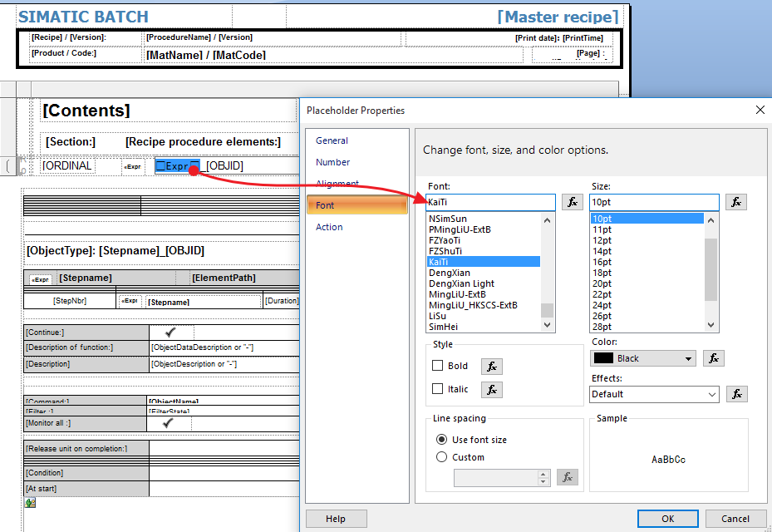Open expression editor for Italic style
Screen dimensions: 772x532
(491, 389)
